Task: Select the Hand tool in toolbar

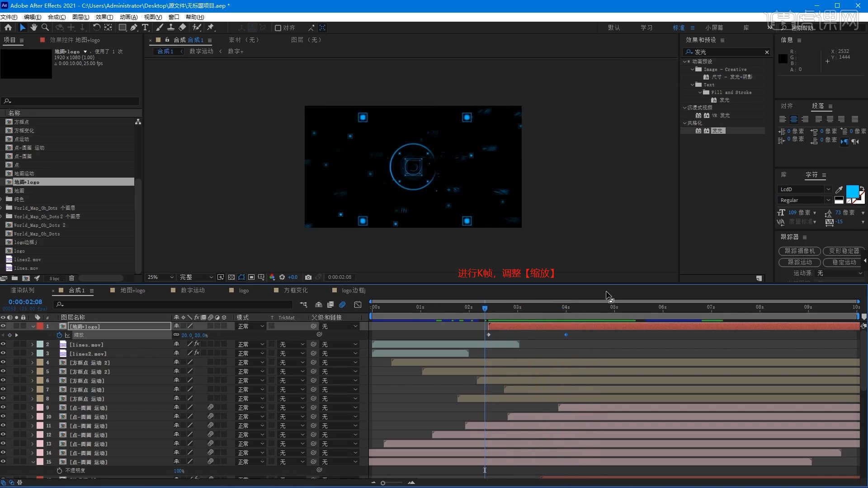Action: [34, 28]
